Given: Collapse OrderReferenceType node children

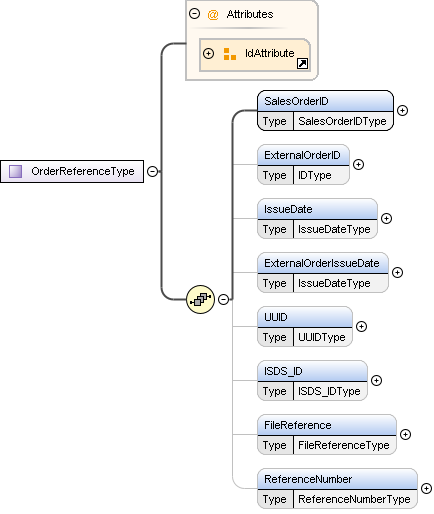Looking at the screenshot, I should [x=152, y=171].
